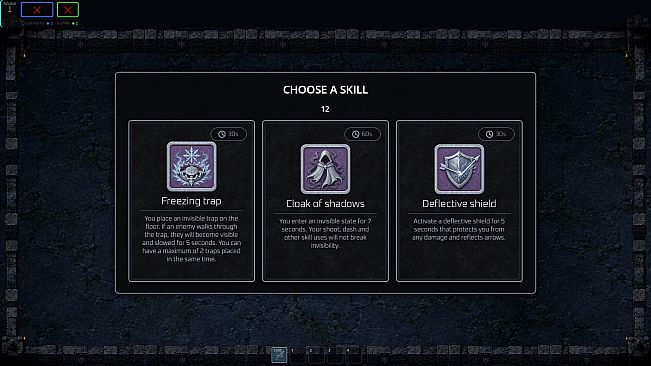Click the green player box with red X

coord(68,10)
